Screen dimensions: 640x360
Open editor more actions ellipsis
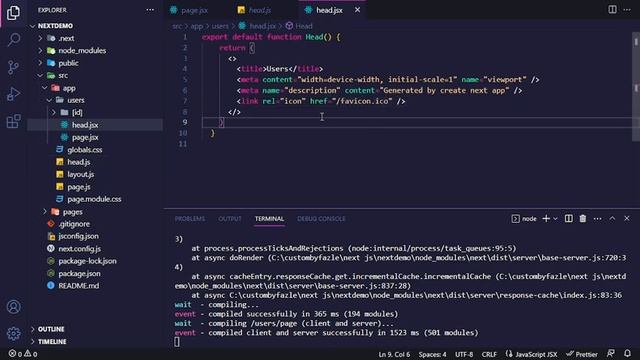click(627, 9)
